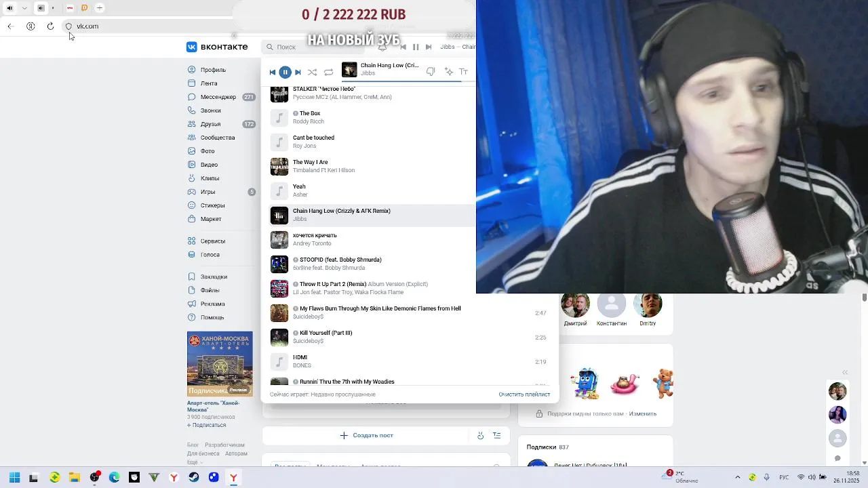Open Ханой-Москва ad banner image

(x=220, y=364)
